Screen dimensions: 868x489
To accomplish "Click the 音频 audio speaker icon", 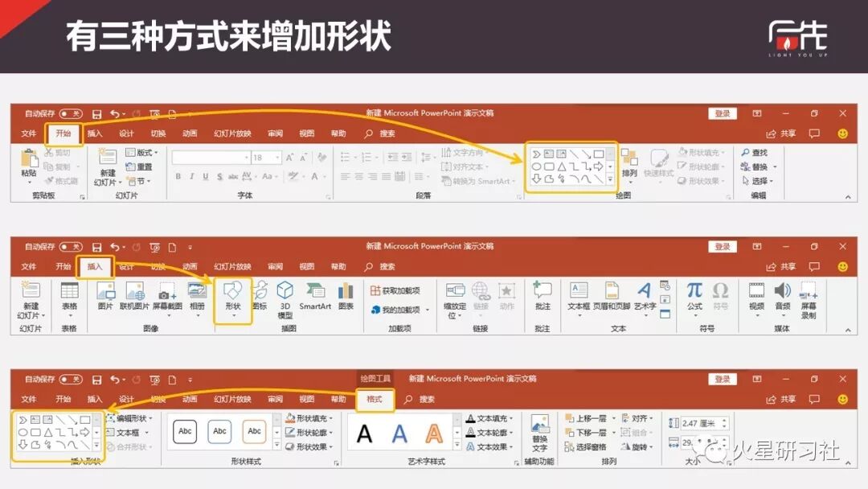I will (782, 290).
